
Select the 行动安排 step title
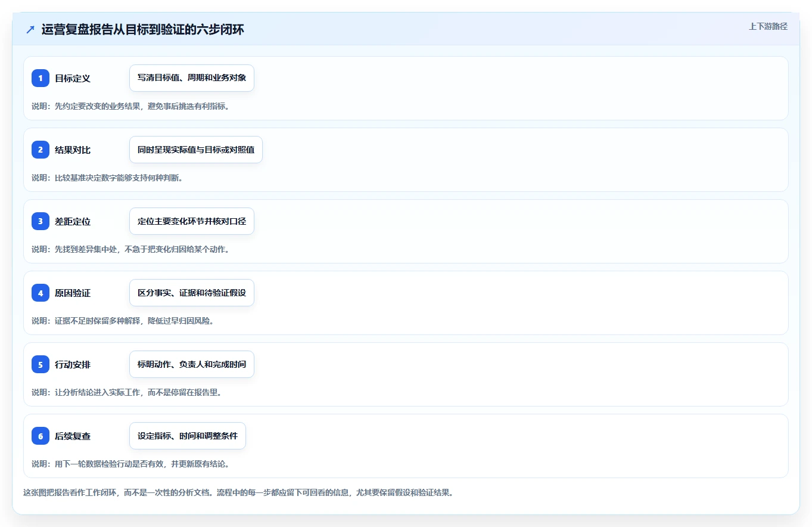point(73,364)
